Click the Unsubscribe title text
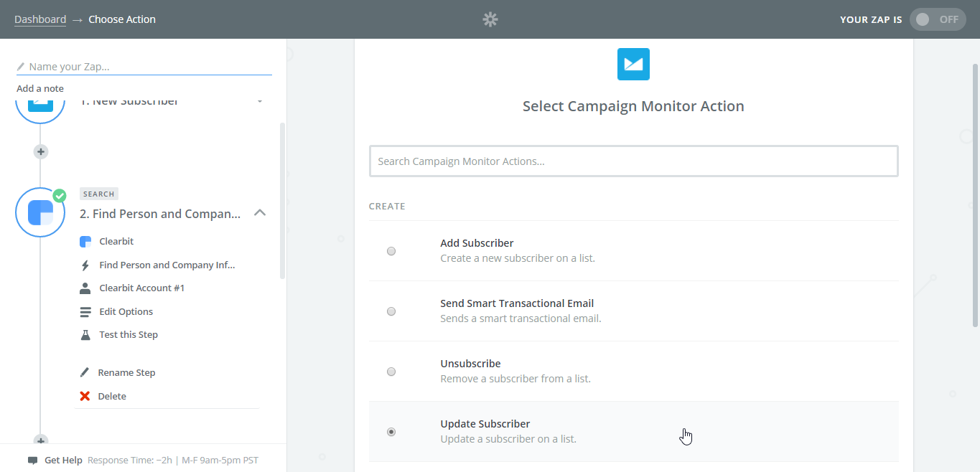 [470, 364]
